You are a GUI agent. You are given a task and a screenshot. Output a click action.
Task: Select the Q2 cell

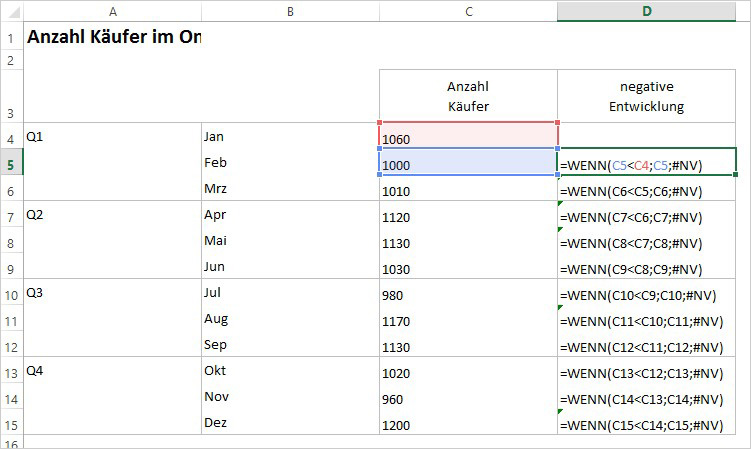pos(113,214)
